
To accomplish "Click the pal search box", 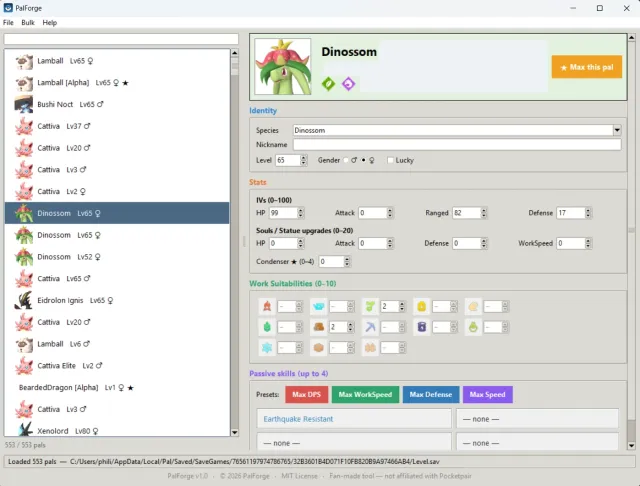I will (x=121, y=39).
